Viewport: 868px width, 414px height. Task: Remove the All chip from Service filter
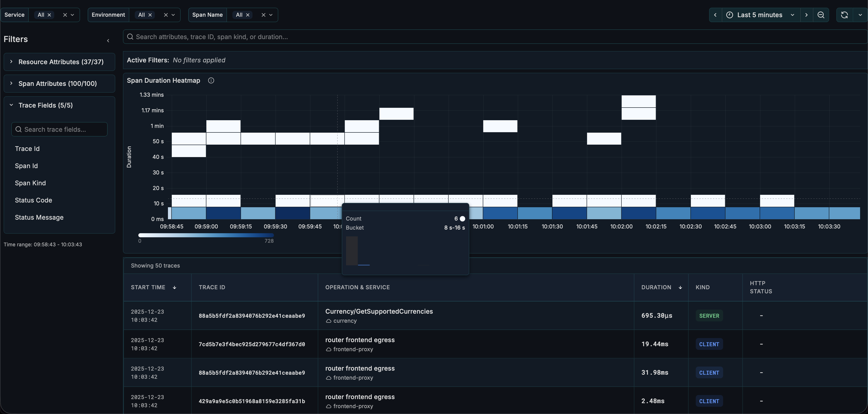49,15
